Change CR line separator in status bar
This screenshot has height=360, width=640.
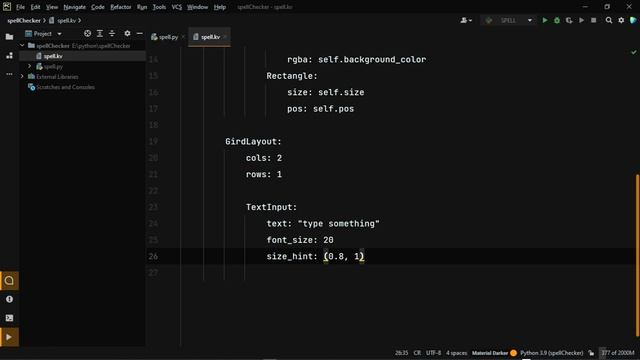[x=417, y=353]
